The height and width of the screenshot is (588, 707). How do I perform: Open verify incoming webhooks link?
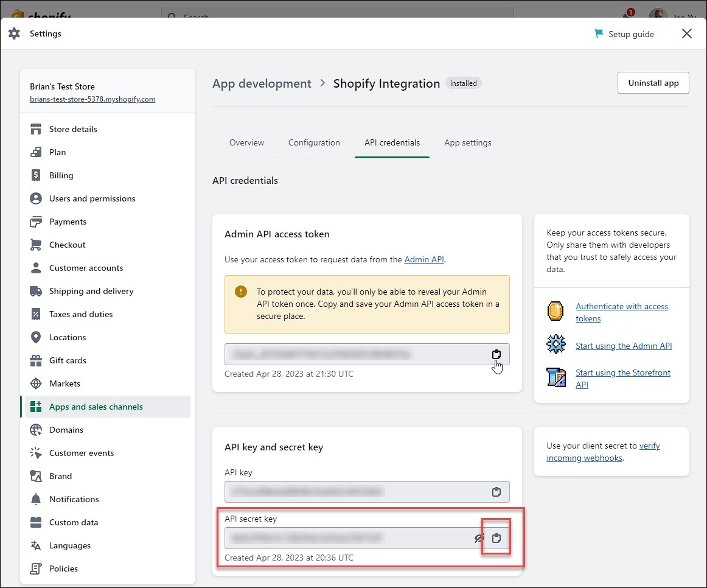tap(603, 452)
